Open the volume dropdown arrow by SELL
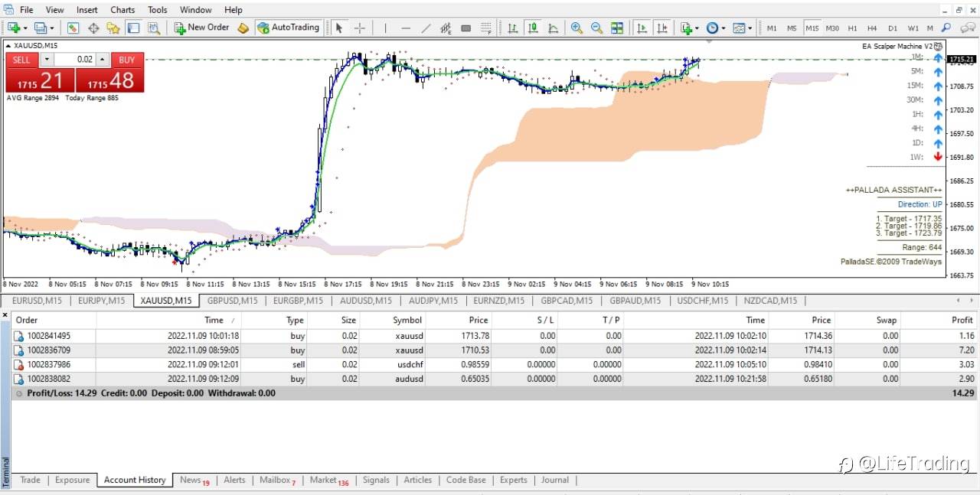This screenshot has height=495, width=980. 47,60
